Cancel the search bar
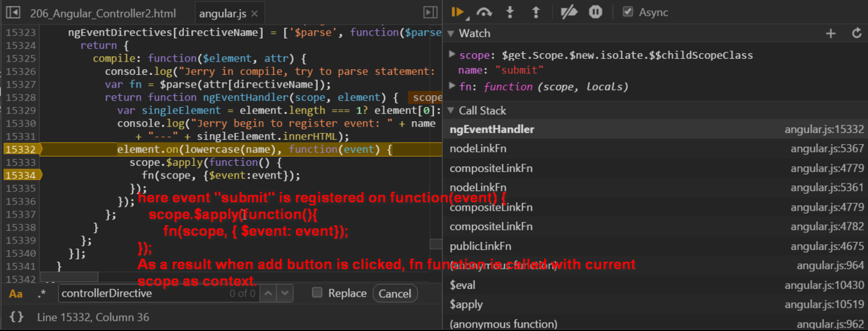The height and width of the screenshot is (331, 868). pos(395,293)
